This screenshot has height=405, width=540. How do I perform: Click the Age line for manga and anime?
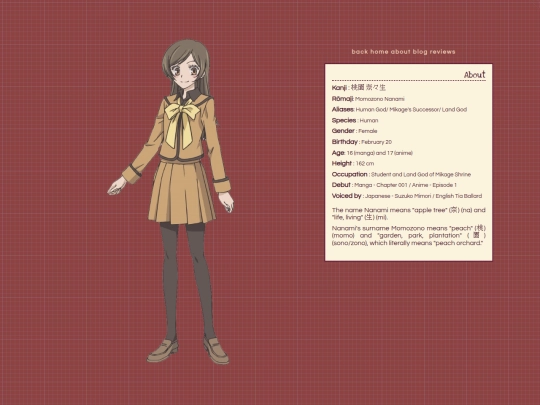[372, 153]
